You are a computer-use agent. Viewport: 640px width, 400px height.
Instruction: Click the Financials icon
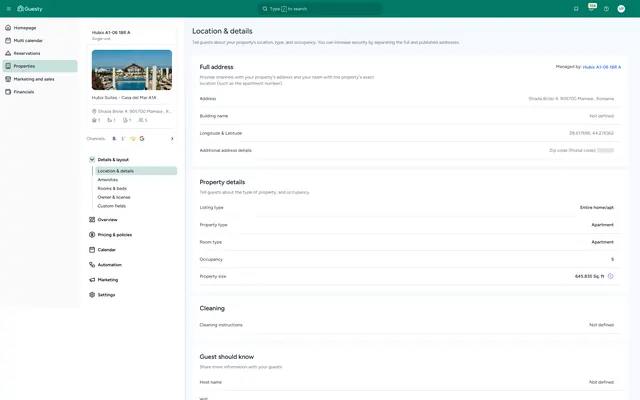[8, 92]
